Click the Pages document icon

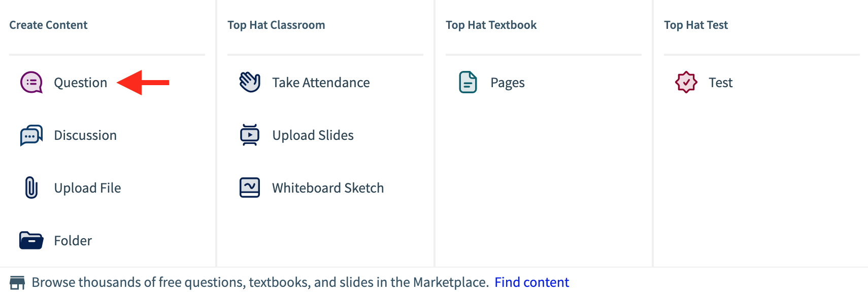point(467,82)
